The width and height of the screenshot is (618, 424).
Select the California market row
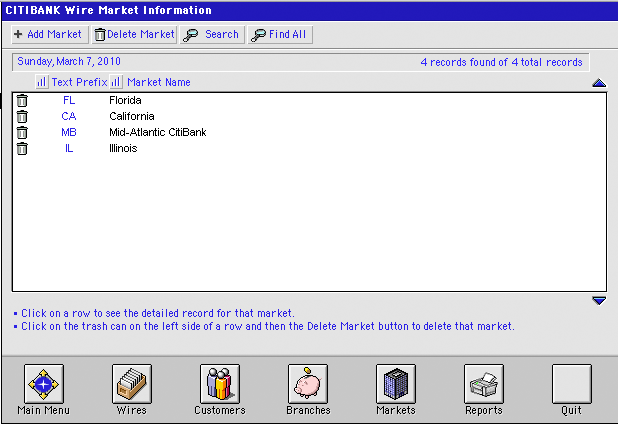click(x=309, y=117)
